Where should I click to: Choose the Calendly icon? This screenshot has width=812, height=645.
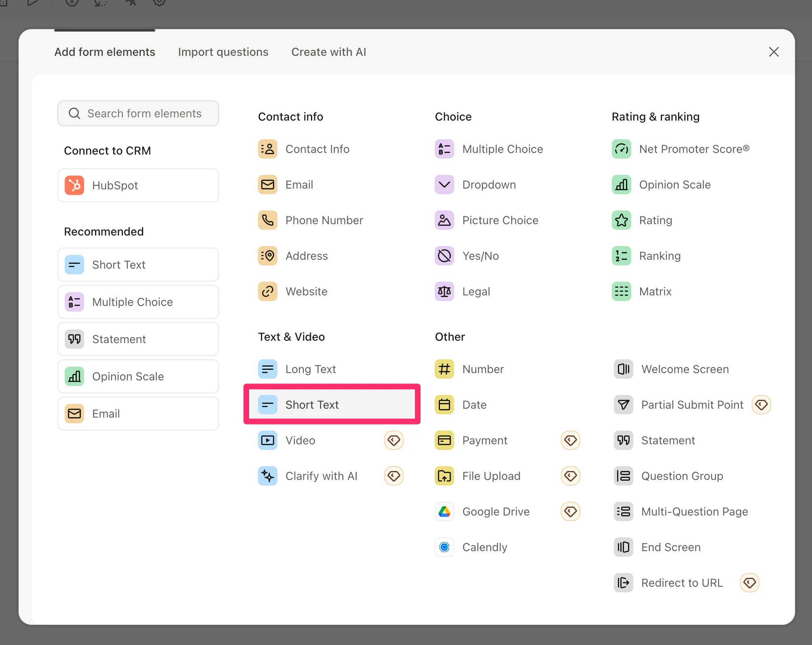tap(444, 547)
